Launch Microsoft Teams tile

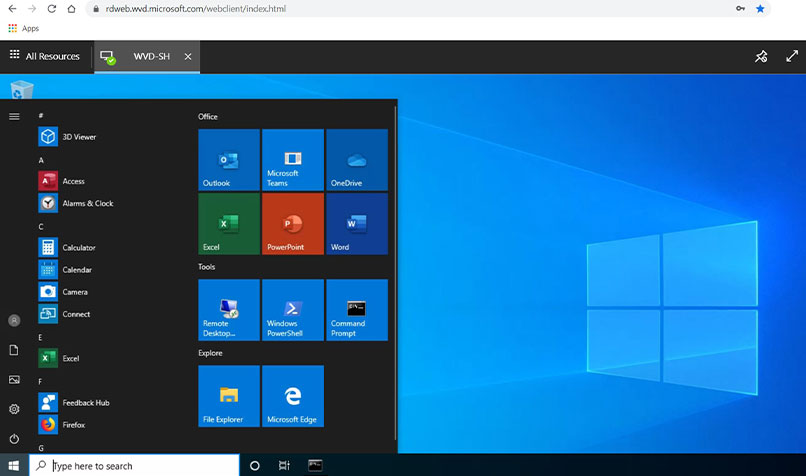click(292, 160)
